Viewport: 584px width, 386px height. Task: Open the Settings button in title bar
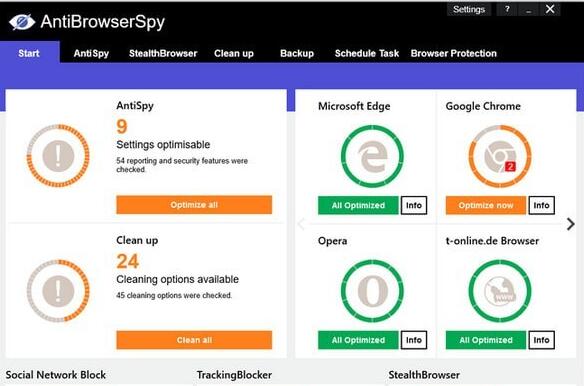click(x=469, y=9)
